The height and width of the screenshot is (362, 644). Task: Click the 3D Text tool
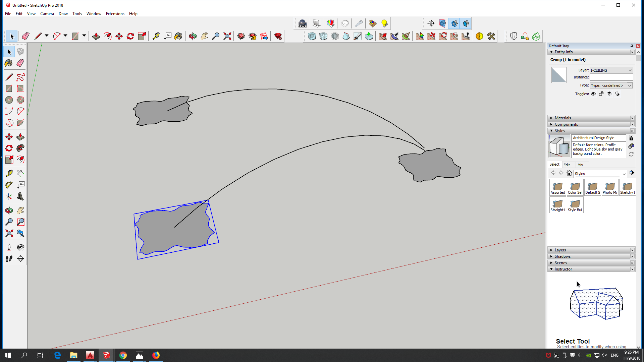[20, 196]
